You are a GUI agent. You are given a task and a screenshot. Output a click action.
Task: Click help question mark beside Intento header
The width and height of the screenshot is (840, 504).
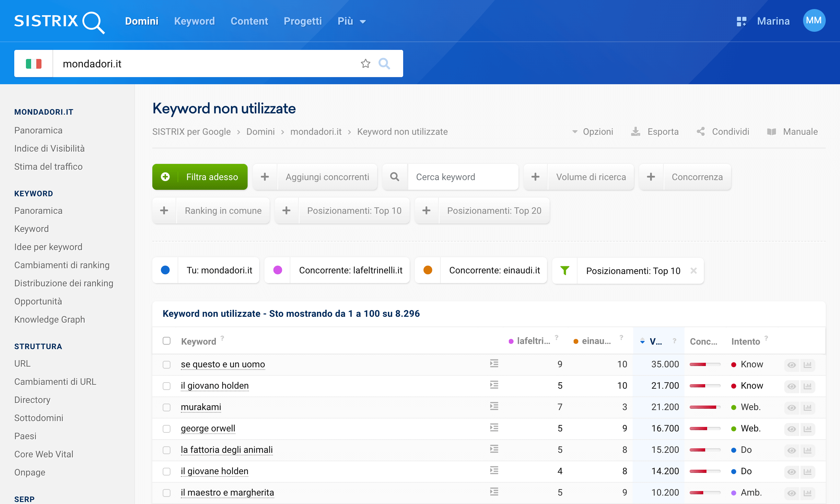(x=766, y=338)
